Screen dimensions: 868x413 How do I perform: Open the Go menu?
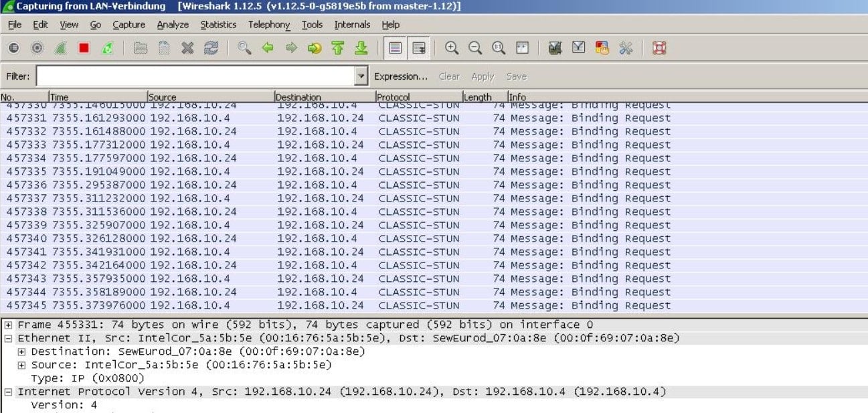[x=95, y=25]
